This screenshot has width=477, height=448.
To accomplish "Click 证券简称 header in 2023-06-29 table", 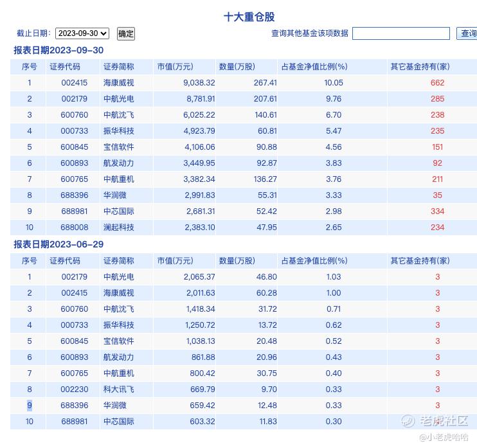I will coord(119,261).
